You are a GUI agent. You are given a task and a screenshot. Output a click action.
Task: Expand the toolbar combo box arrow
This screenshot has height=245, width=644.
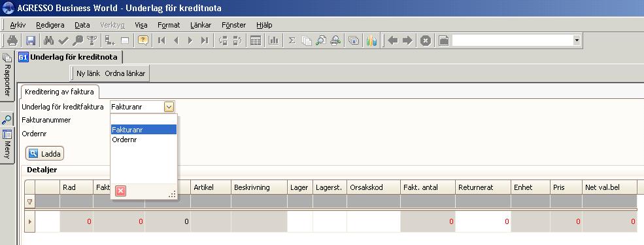(577, 41)
